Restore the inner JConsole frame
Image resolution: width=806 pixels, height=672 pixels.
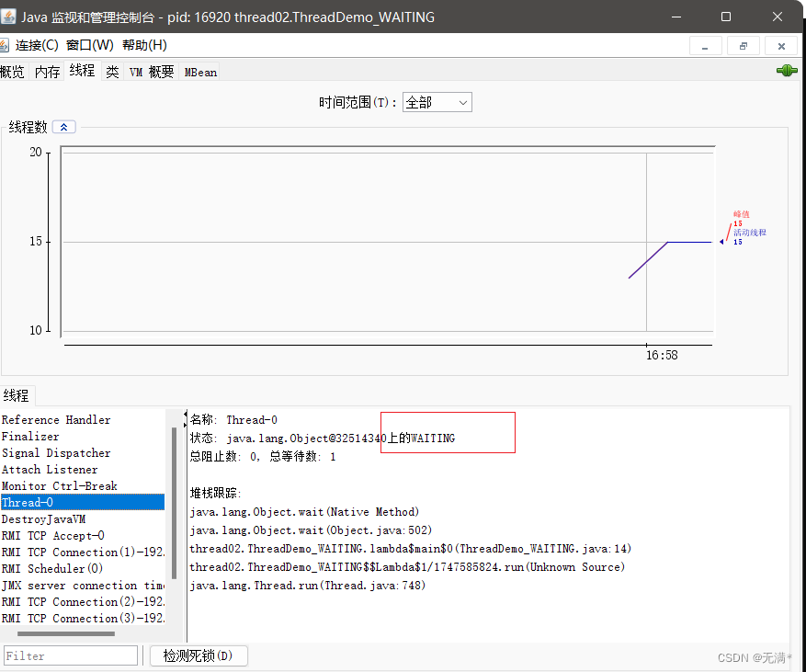click(x=744, y=46)
